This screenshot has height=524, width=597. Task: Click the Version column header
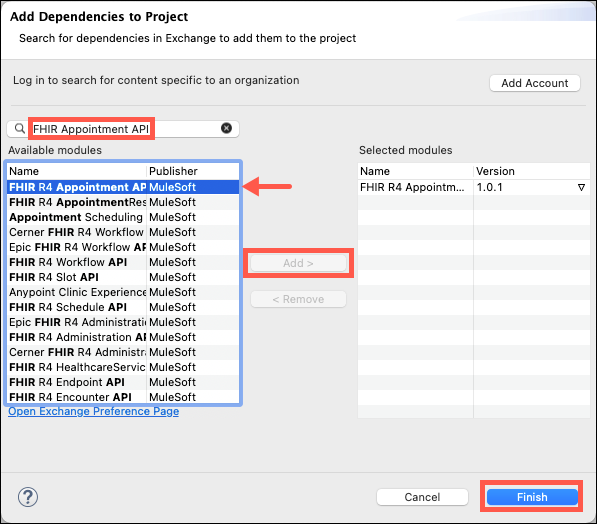[532, 171]
